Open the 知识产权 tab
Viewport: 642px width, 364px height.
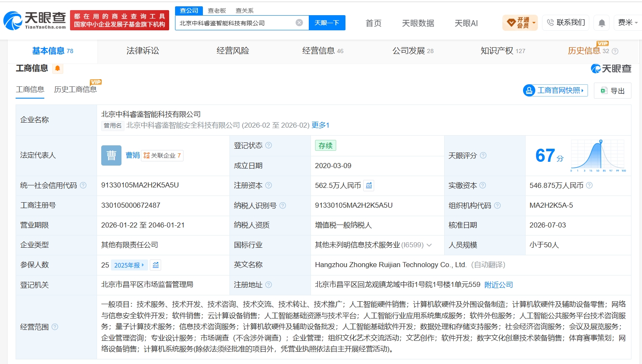503,51
